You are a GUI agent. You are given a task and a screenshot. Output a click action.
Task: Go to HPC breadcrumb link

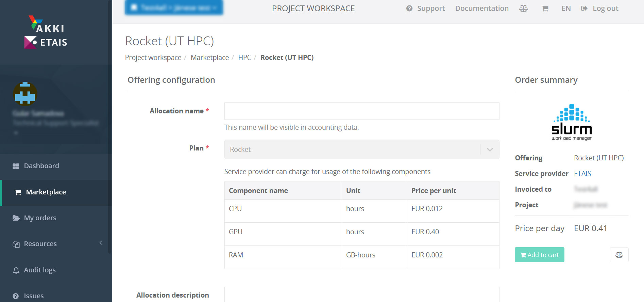tap(245, 58)
